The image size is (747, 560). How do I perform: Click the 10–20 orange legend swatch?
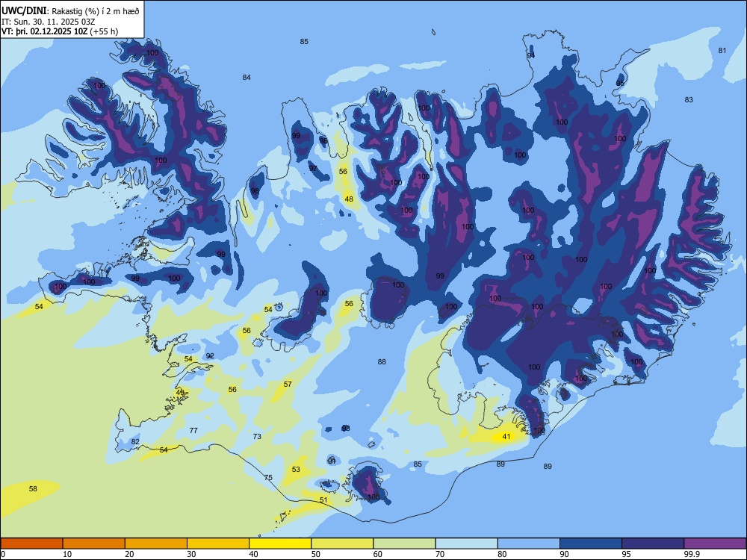point(94,544)
